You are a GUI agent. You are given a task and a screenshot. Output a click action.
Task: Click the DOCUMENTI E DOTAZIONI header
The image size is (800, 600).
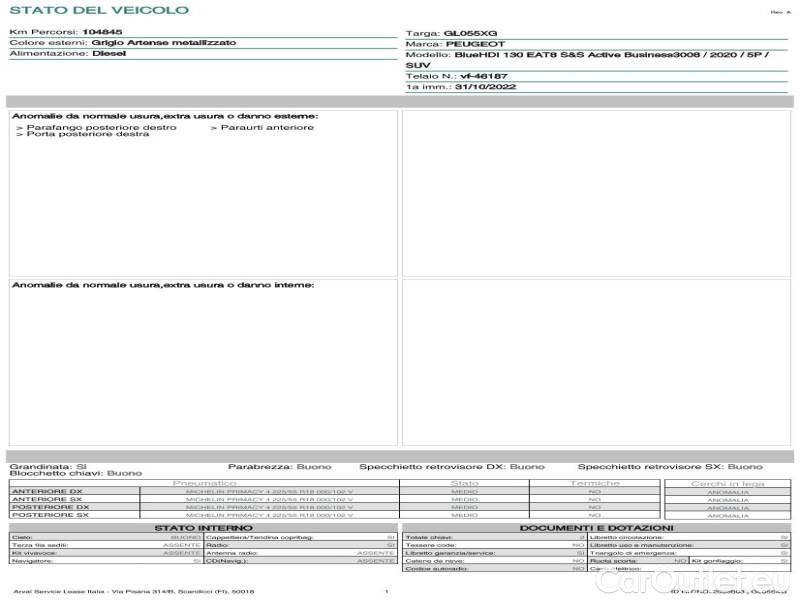click(x=596, y=527)
